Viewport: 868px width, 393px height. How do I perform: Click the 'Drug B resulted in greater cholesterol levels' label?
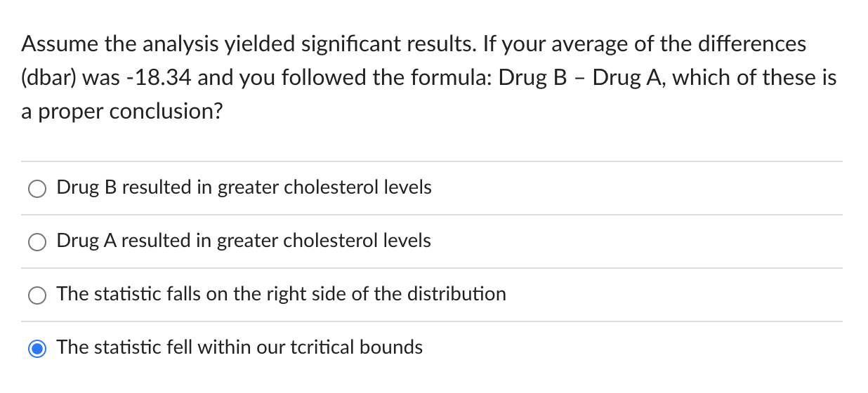point(244,187)
